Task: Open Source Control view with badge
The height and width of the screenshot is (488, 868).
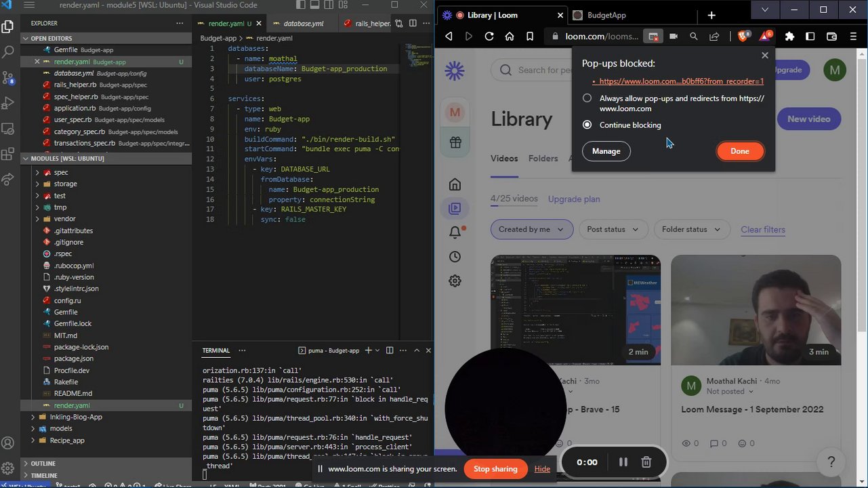Action: coord(8,77)
